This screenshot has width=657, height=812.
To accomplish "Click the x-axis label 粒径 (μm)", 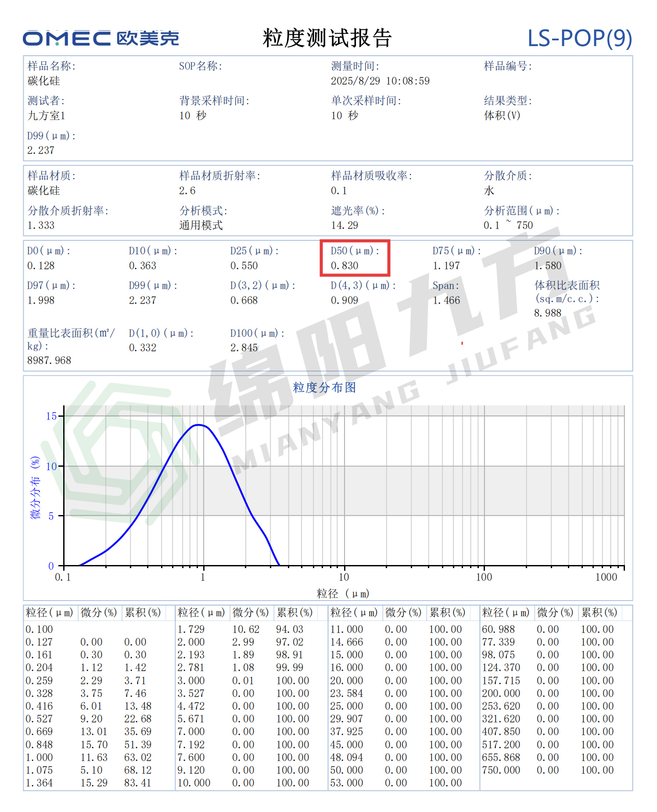I will point(343,594).
